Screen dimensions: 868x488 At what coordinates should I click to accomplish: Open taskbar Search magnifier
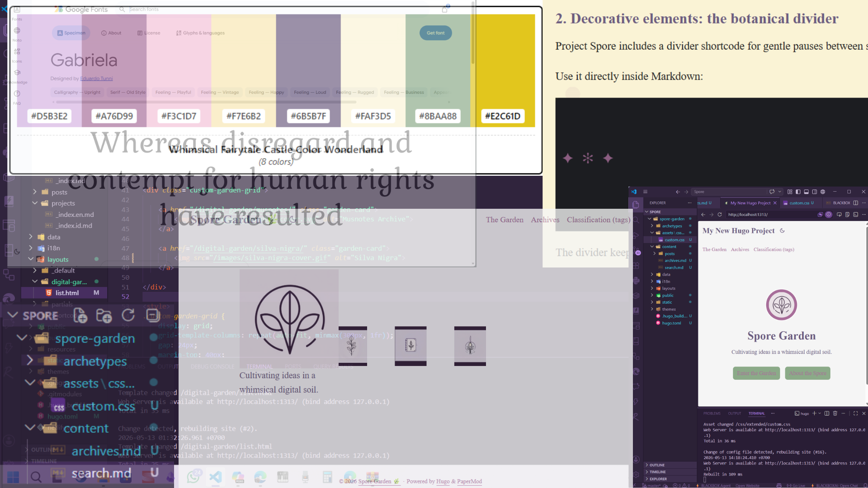[36, 477]
